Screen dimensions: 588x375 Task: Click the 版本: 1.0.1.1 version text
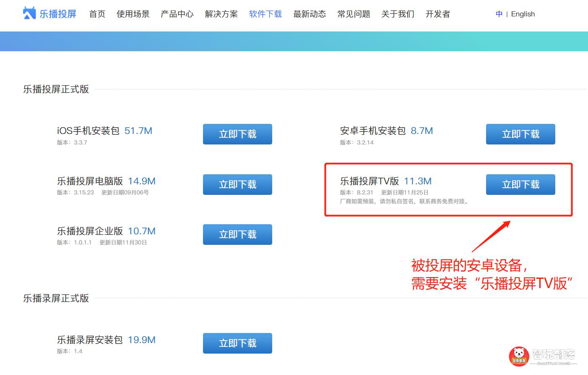[x=74, y=242]
